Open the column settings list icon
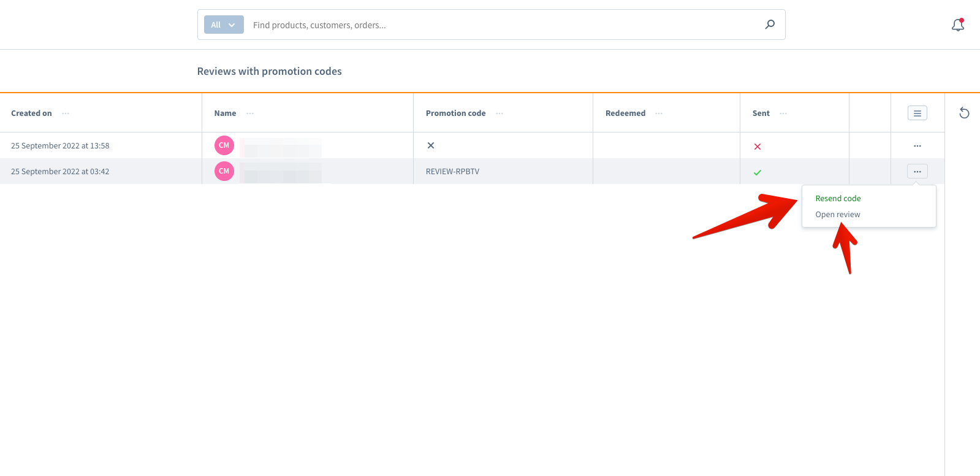 point(917,113)
